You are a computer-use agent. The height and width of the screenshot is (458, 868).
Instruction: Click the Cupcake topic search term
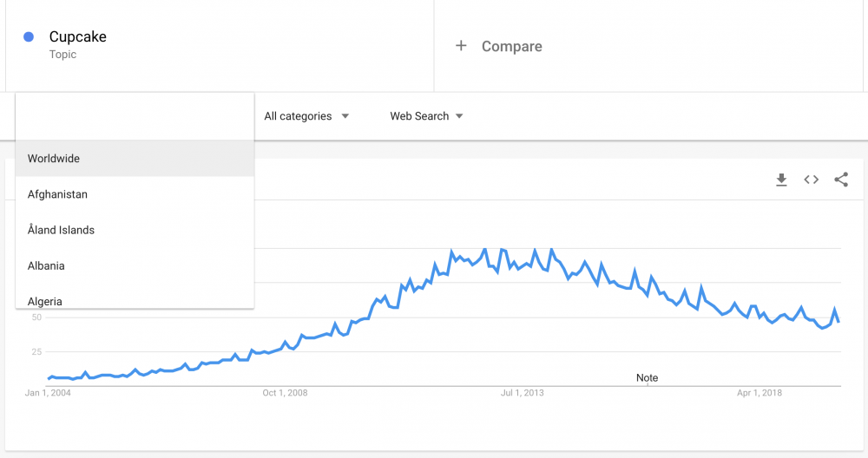click(78, 37)
